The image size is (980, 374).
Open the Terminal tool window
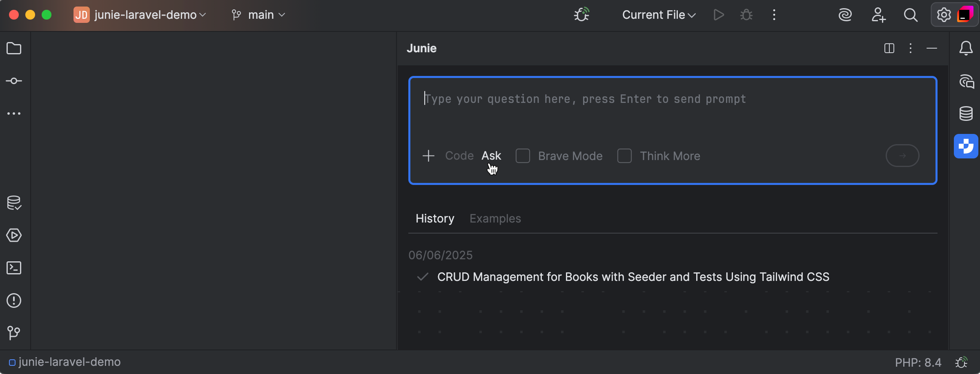[14, 268]
